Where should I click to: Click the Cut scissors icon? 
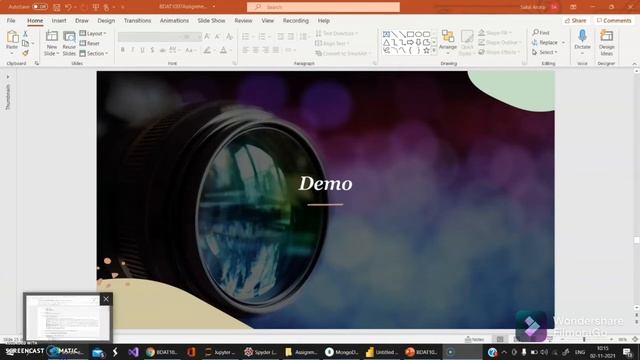click(x=25, y=34)
